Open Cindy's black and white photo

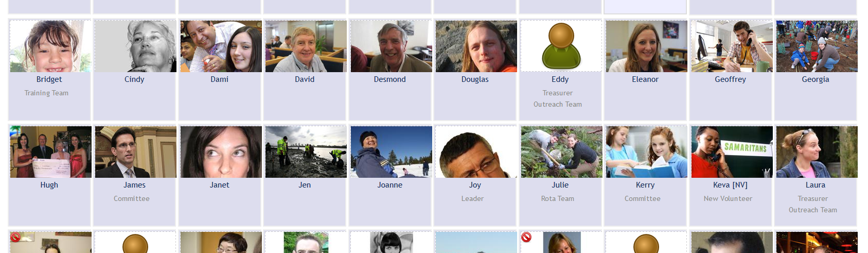(136, 46)
